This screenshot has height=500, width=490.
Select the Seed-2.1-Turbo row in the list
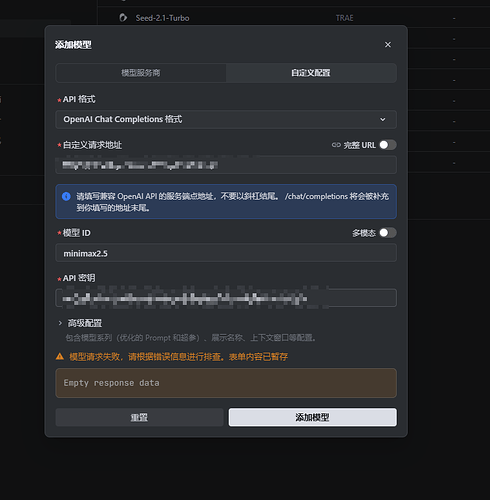pyautogui.click(x=294, y=18)
